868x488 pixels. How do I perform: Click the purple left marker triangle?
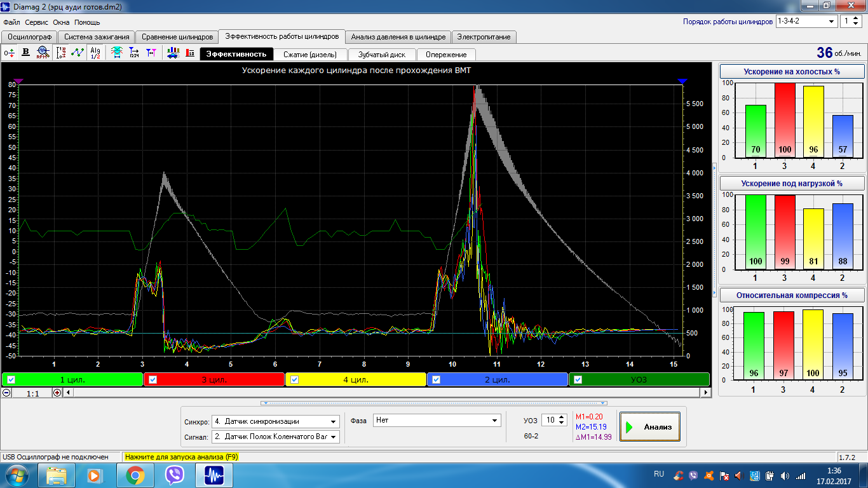(18, 81)
